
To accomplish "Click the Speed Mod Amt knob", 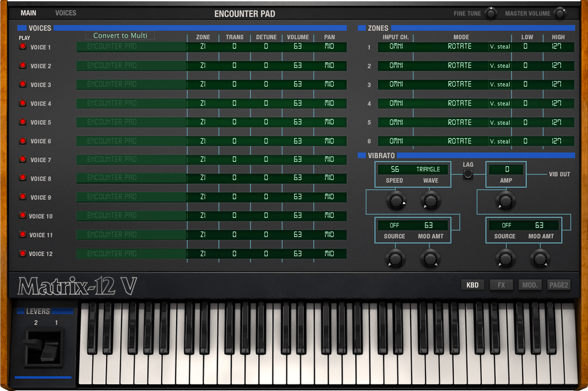I will (x=430, y=259).
